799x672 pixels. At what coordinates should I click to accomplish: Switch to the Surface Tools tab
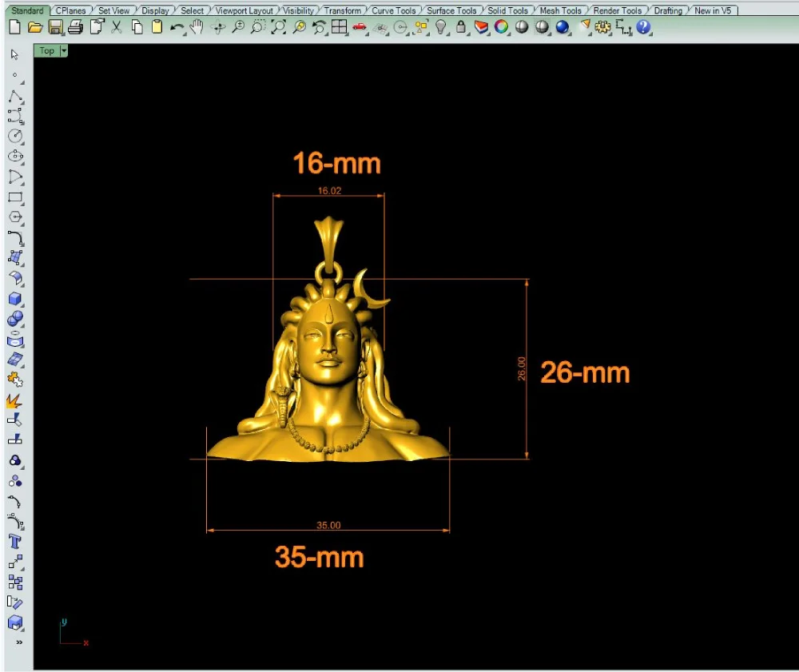pos(451,10)
